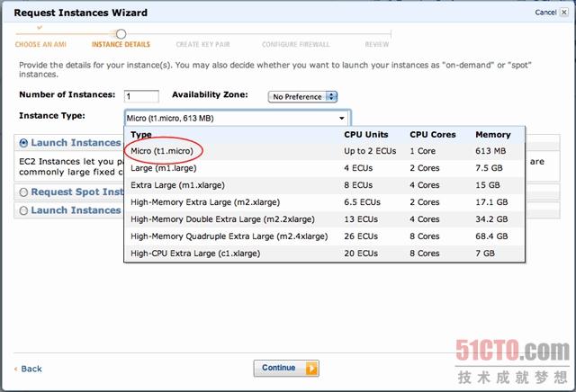The width and height of the screenshot is (576, 392).
Task: Click the '26 ECUs' cell
Action: pyautogui.click(x=361, y=236)
